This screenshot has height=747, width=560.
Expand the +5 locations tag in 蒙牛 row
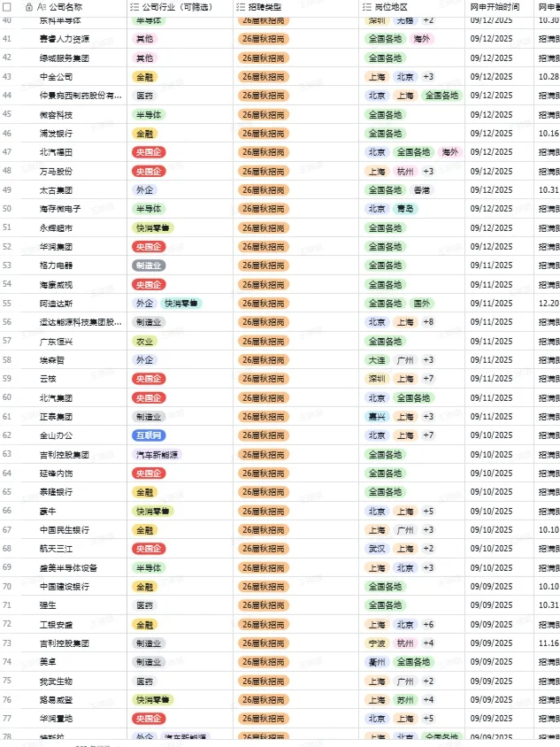tap(428, 512)
